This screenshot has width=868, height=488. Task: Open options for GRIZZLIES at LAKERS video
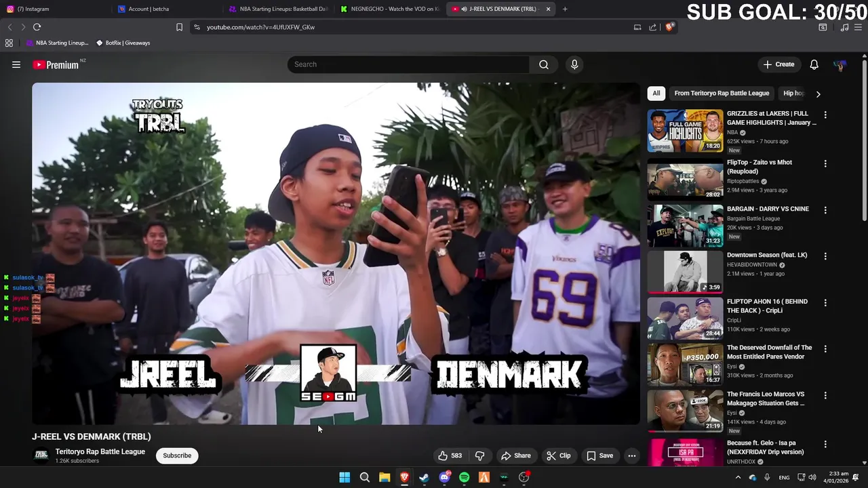coord(825,115)
